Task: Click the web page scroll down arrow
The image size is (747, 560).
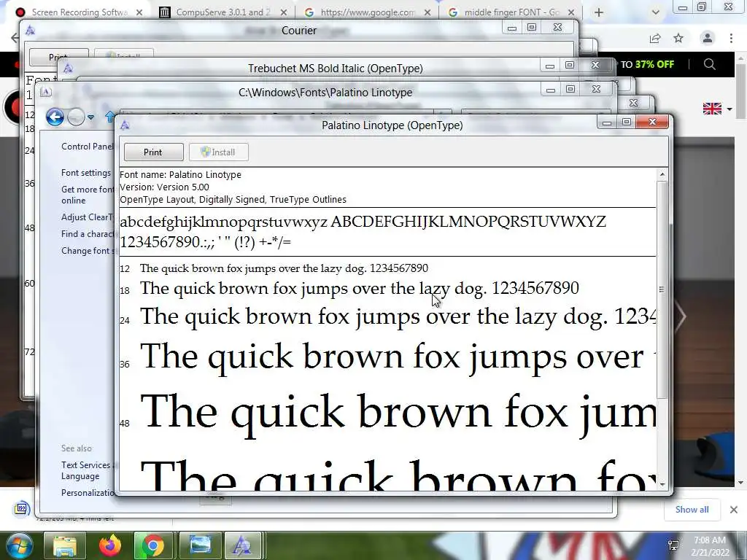Action: (x=741, y=483)
